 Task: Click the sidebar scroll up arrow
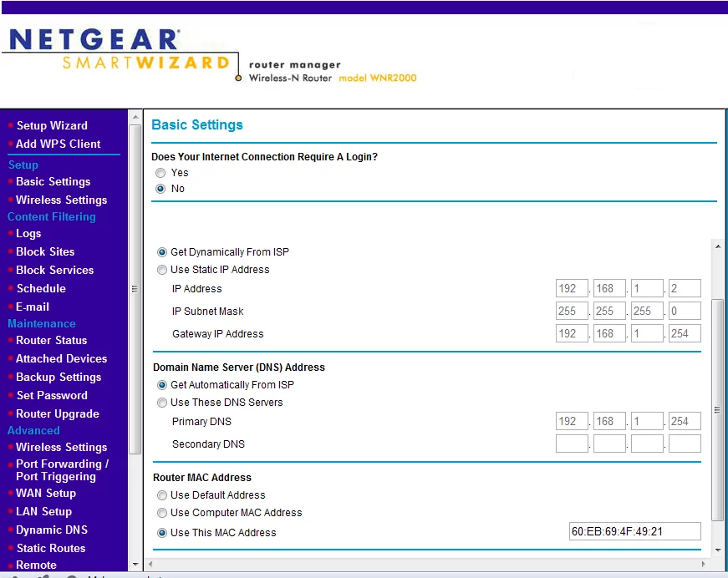[135, 118]
